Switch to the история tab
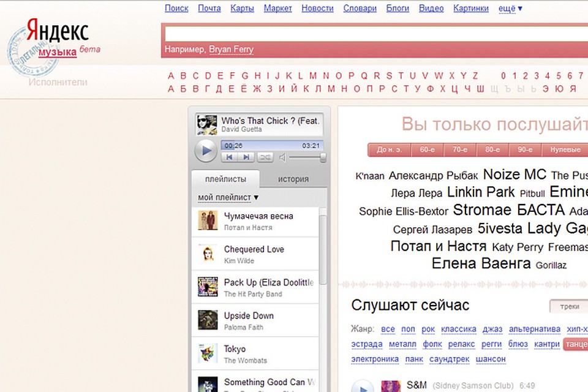Viewport: 588px width, 392px height. [x=293, y=179]
